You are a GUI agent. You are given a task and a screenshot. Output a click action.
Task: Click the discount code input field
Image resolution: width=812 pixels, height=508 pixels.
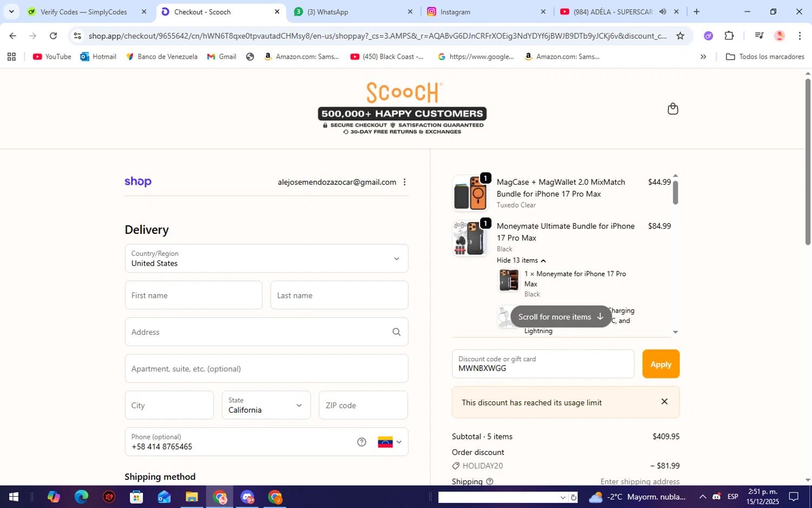point(543,364)
